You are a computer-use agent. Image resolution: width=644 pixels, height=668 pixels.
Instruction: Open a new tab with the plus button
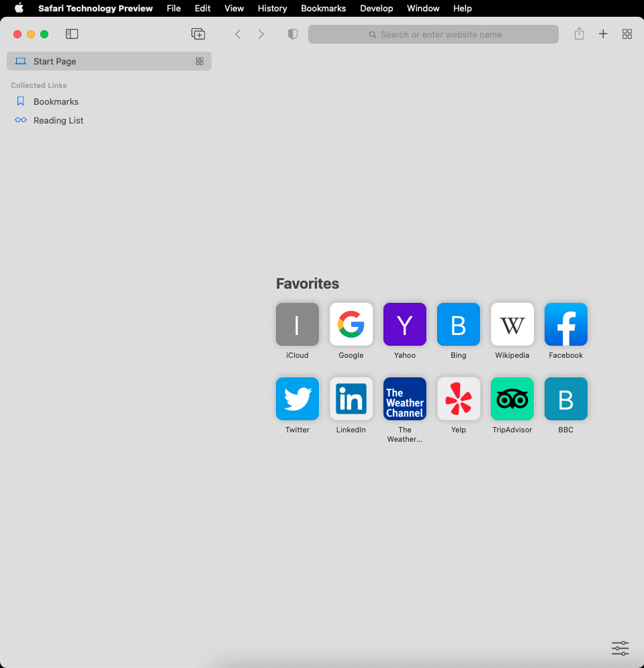(603, 34)
